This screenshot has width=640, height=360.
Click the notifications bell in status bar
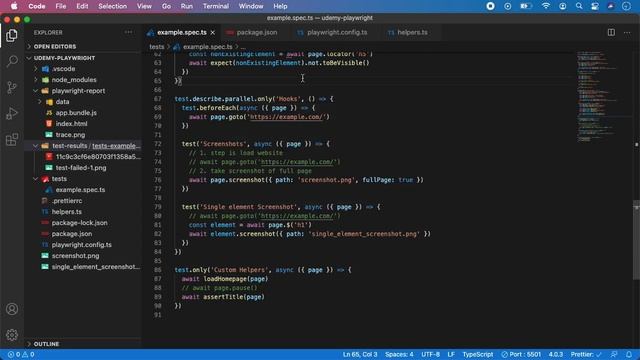[629, 354]
